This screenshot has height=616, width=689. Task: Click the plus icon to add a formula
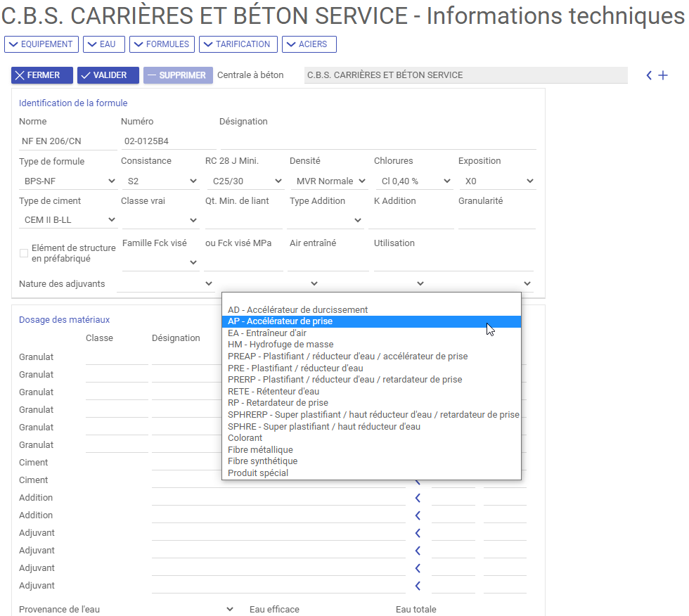pyautogui.click(x=662, y=75)
